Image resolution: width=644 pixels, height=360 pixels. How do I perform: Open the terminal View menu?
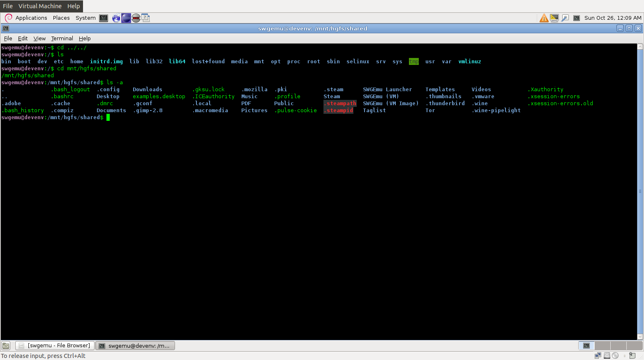click(39, 38)
